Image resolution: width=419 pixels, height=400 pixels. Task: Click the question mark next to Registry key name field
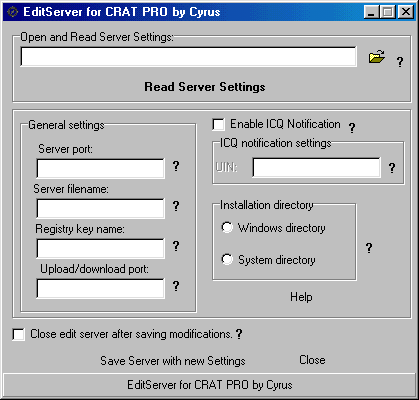coord(176,246)
